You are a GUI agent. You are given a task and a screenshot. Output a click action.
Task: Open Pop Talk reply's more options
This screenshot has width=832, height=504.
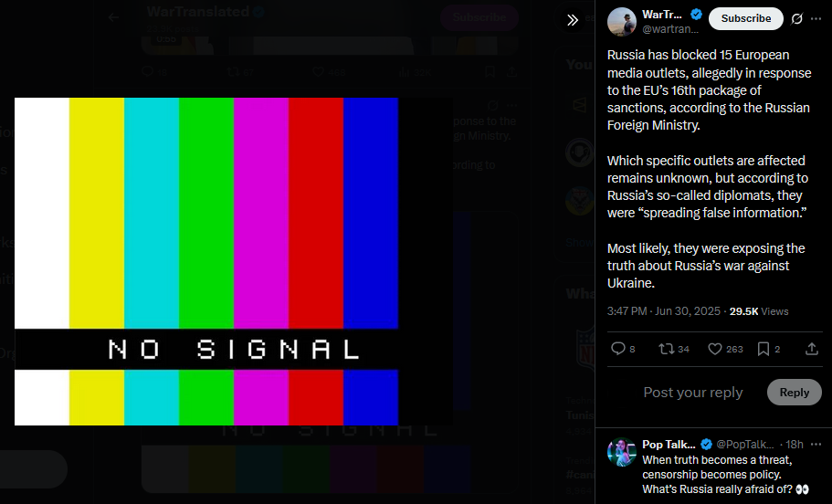[x=816, y=444]
